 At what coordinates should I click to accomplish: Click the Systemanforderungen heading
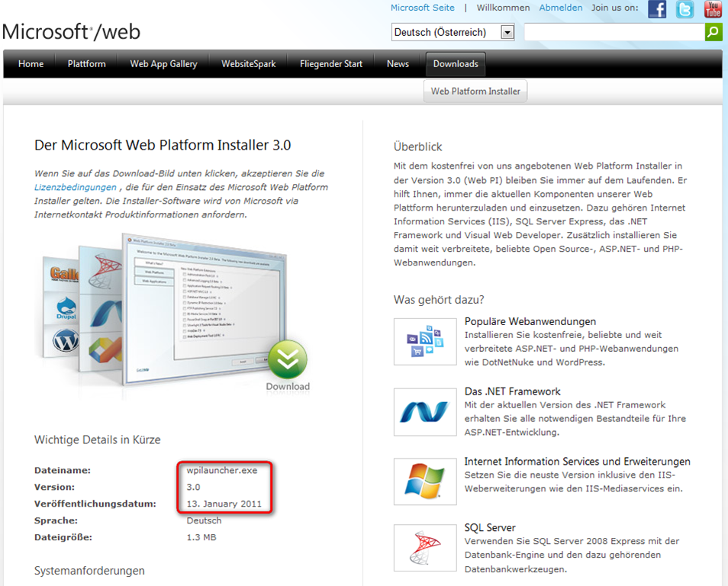tap(89, 570)
